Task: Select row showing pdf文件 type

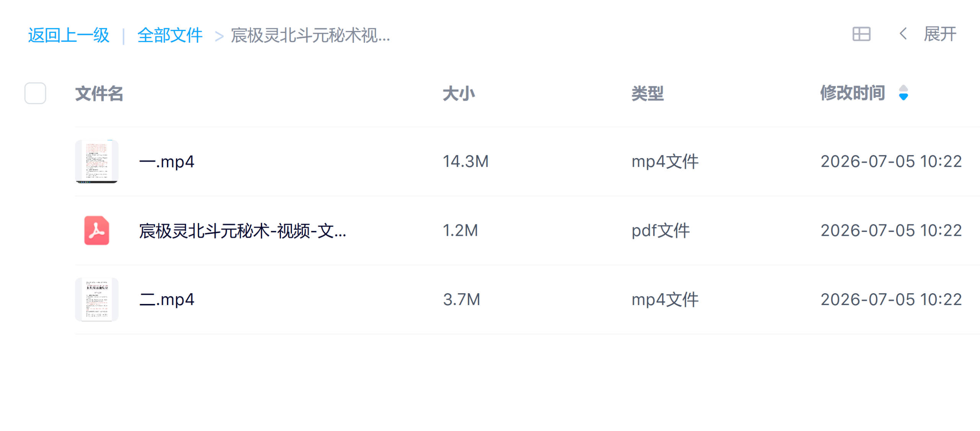Action: (527, 230)
